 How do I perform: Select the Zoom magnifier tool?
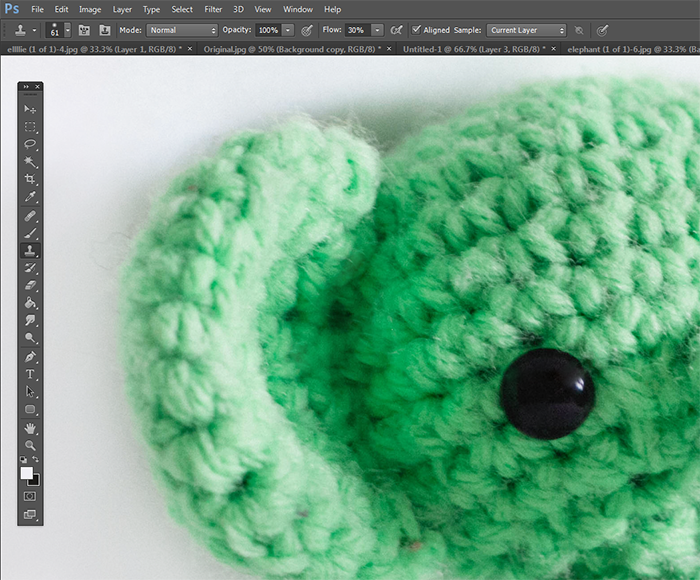click(30, 445)
